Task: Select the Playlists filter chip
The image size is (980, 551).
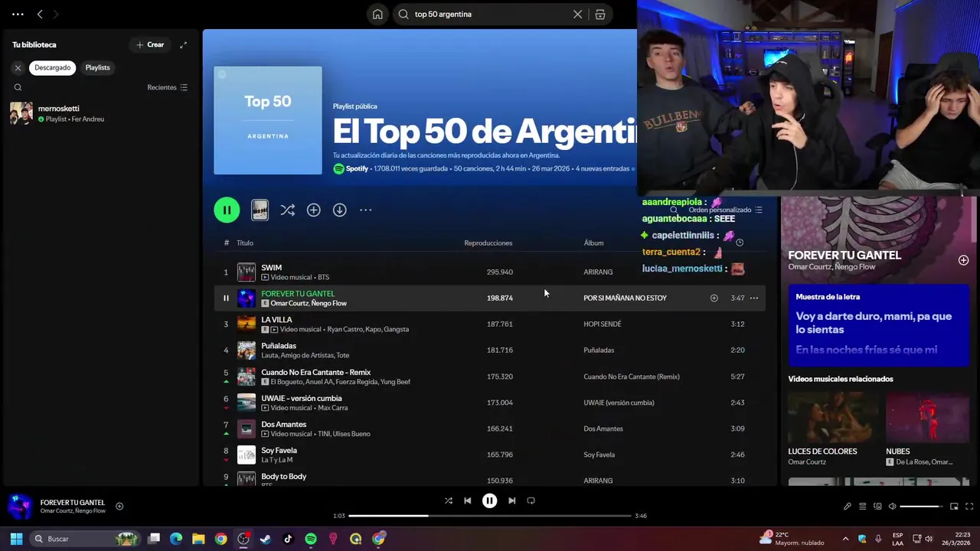Action: (97, 67)
